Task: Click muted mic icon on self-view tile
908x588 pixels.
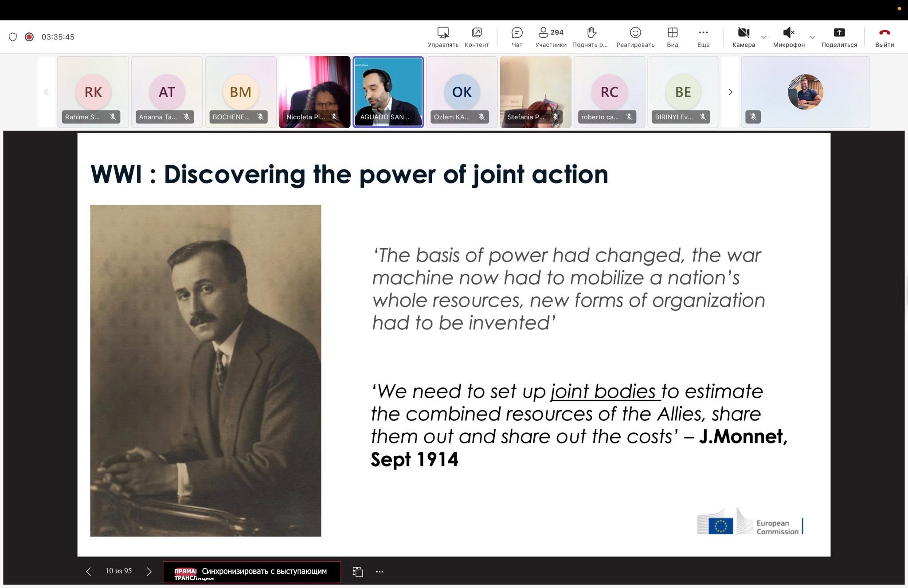Action: tap(753, 117)
